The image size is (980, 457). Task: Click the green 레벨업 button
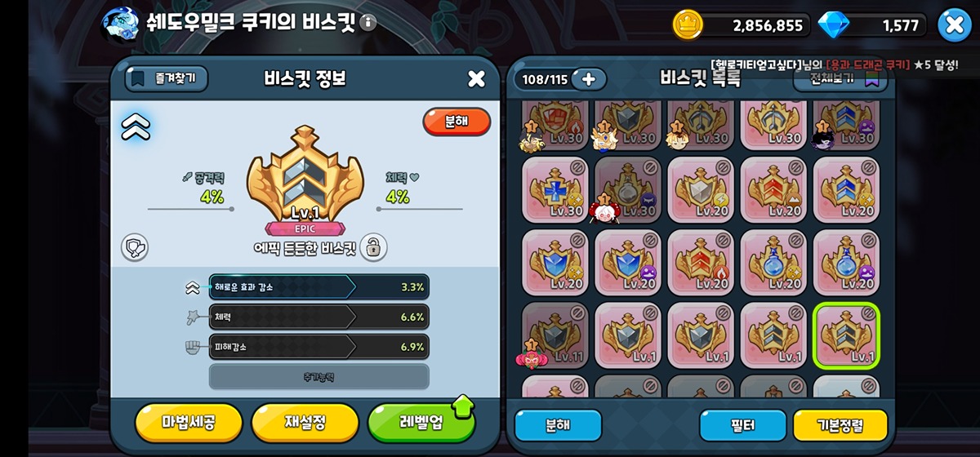(421, 423)
